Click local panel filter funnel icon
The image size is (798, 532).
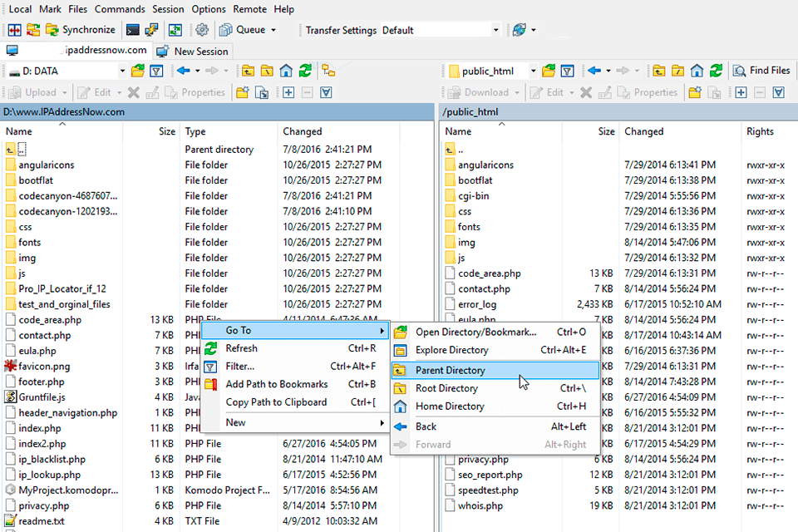point(157,71)
